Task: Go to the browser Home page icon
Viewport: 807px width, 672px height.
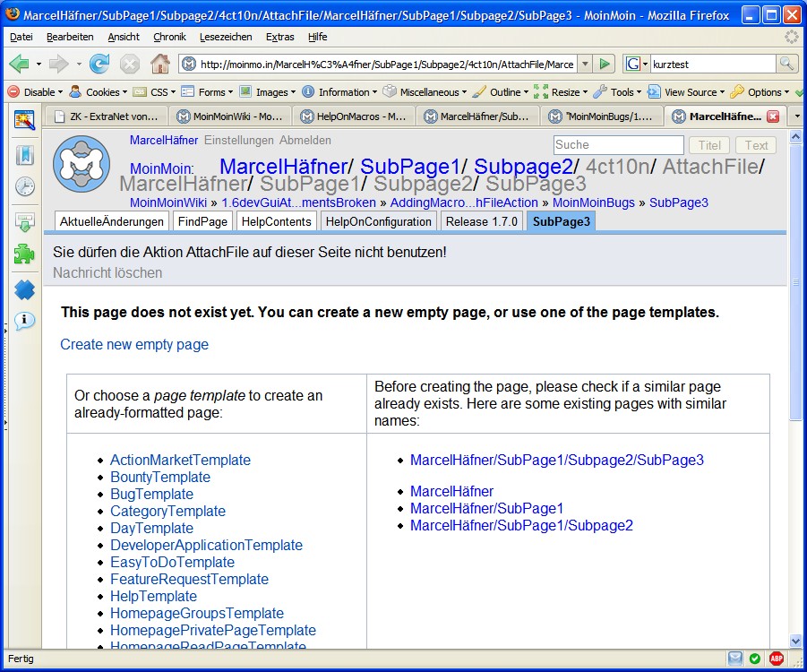Action: click(x=160, y=64)
